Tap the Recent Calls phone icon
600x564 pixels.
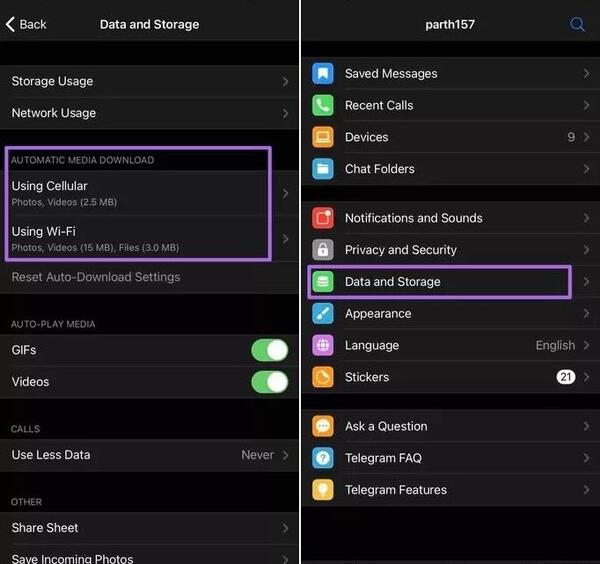(x=323, y=105)
